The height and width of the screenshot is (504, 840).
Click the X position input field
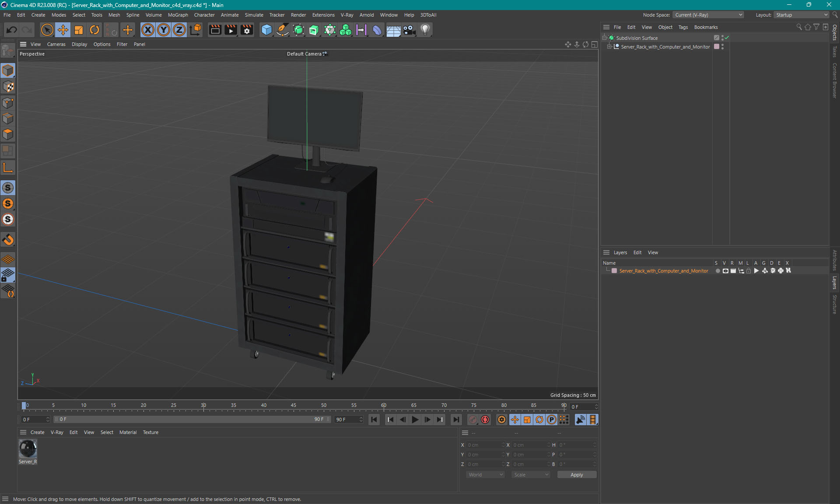[x=485, y=445]
